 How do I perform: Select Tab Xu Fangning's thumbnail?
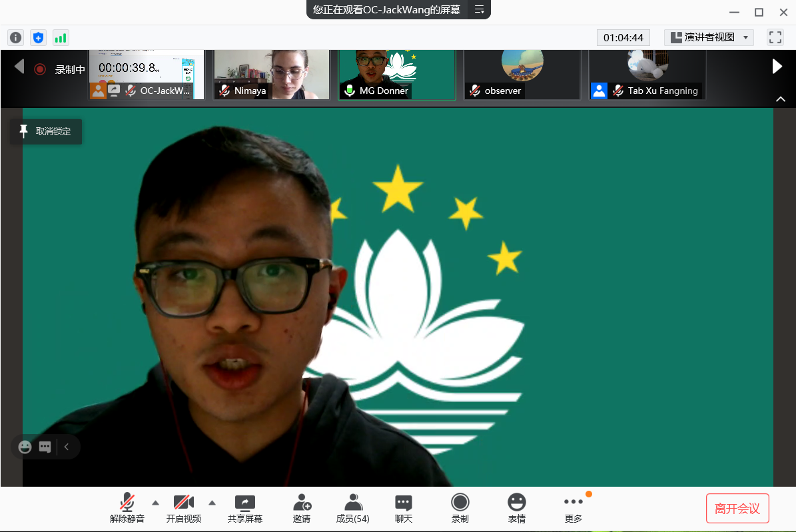click(x=647, y=75)
